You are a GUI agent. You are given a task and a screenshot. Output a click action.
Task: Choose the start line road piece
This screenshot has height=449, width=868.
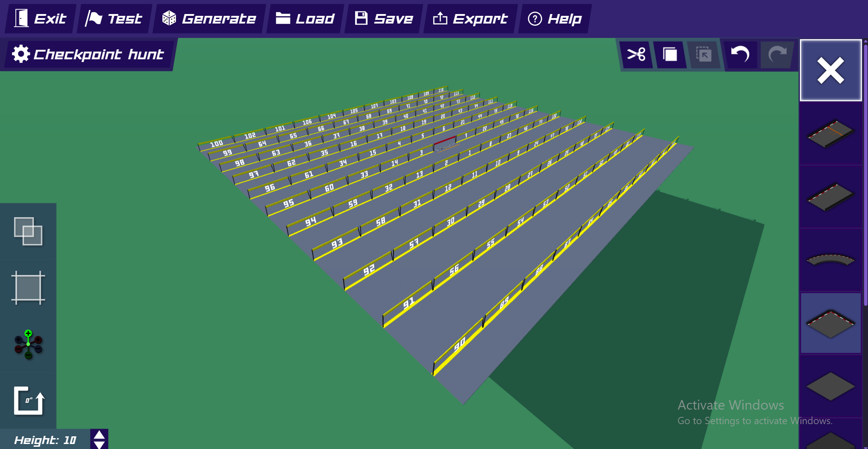click(x=831, y=134)
